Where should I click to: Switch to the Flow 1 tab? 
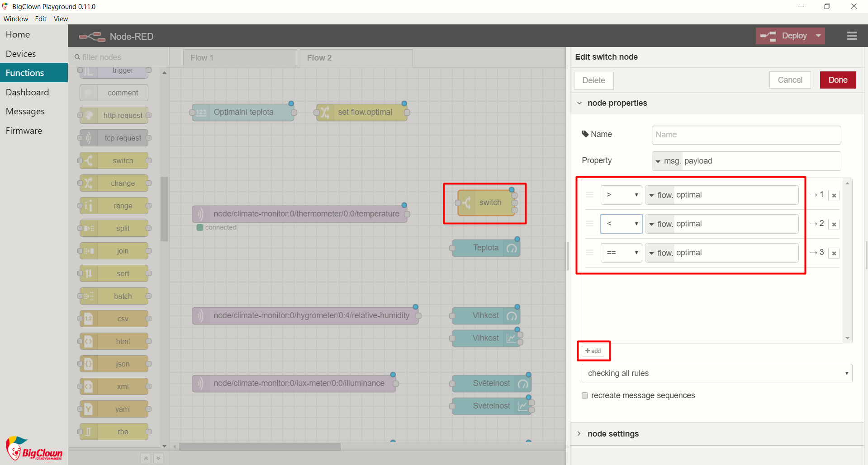click(x=240, y=58)
